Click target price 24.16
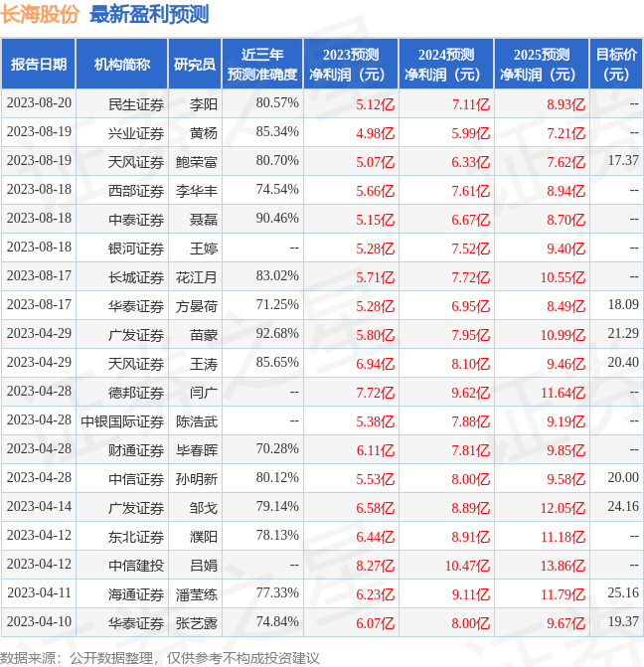 [623, 507]
